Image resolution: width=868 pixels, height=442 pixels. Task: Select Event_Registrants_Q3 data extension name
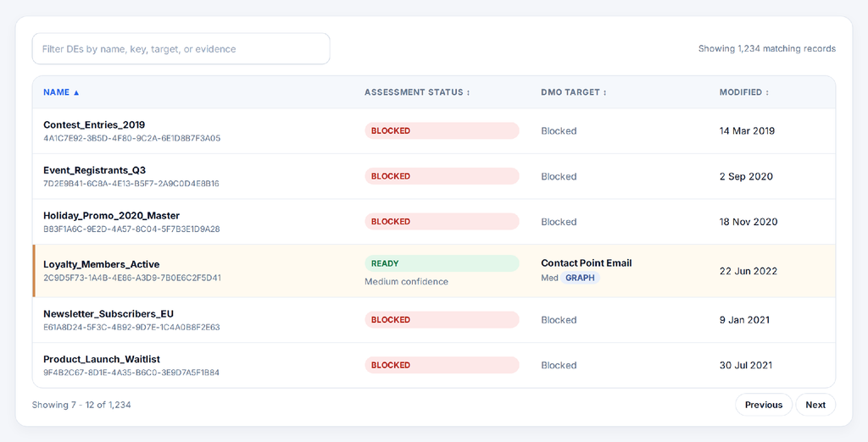95,170
